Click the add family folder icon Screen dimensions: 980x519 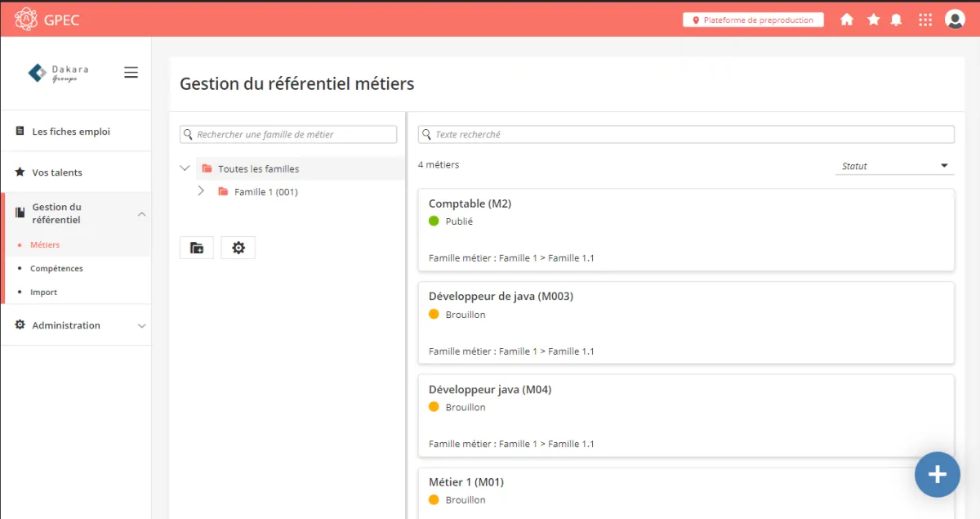pos(197,248)
